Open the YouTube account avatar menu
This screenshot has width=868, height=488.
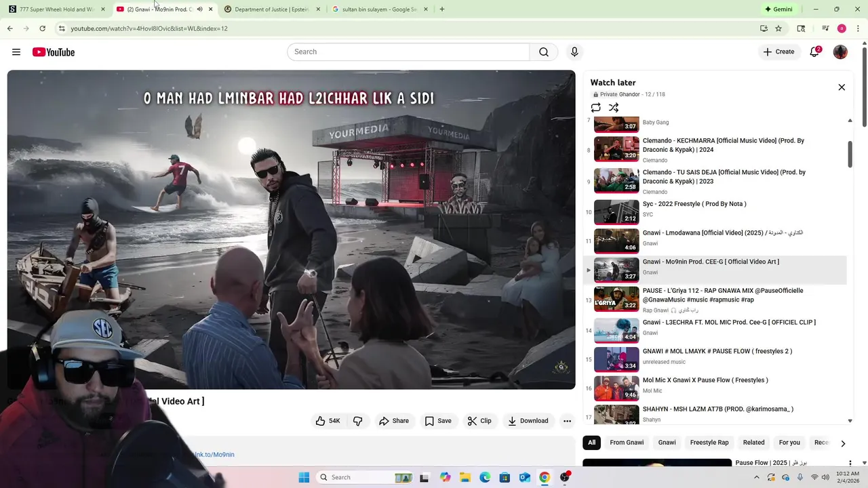pyautogui.click(x=840, y=52)
